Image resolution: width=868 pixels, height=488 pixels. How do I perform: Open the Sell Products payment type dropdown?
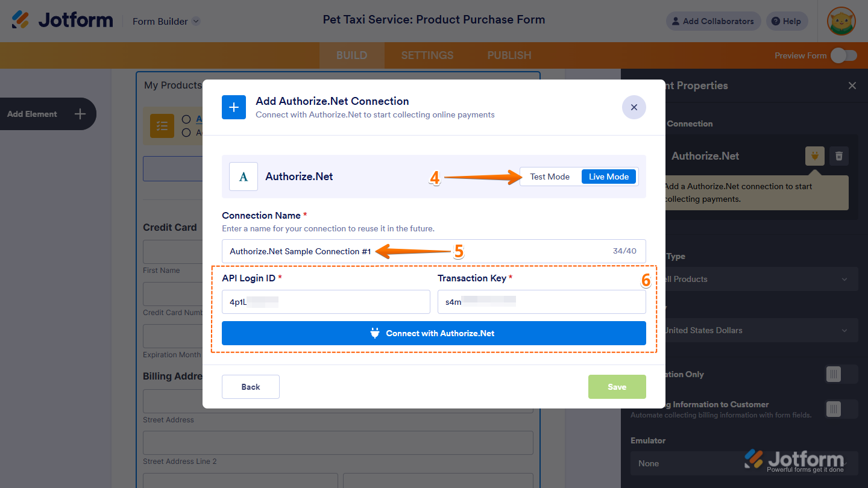coord(753,279)
